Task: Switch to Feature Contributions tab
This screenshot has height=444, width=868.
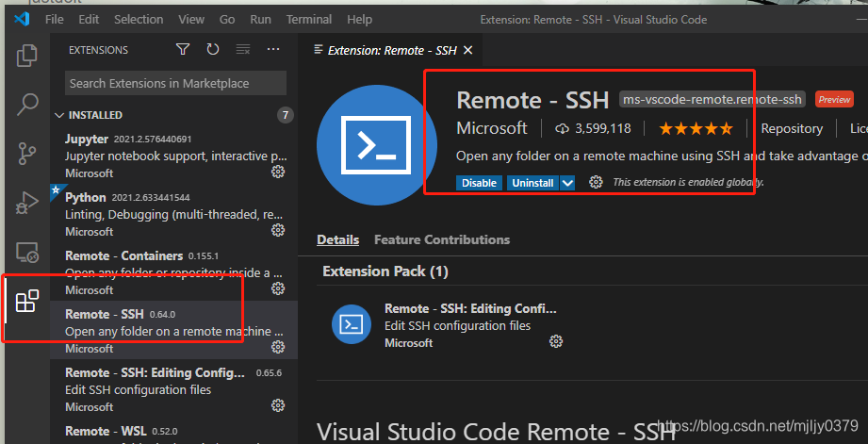Action: (442, 239)
